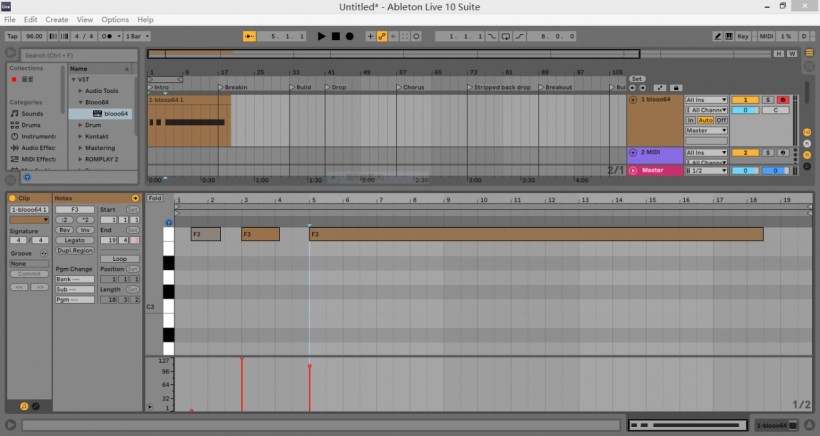Select Sounds category in browser

[32, 114]
